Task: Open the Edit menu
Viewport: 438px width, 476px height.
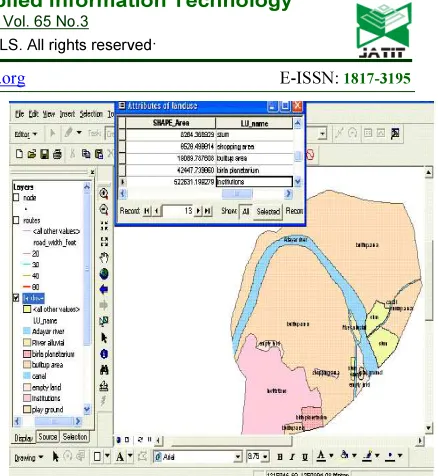Action: pos(33,114)
